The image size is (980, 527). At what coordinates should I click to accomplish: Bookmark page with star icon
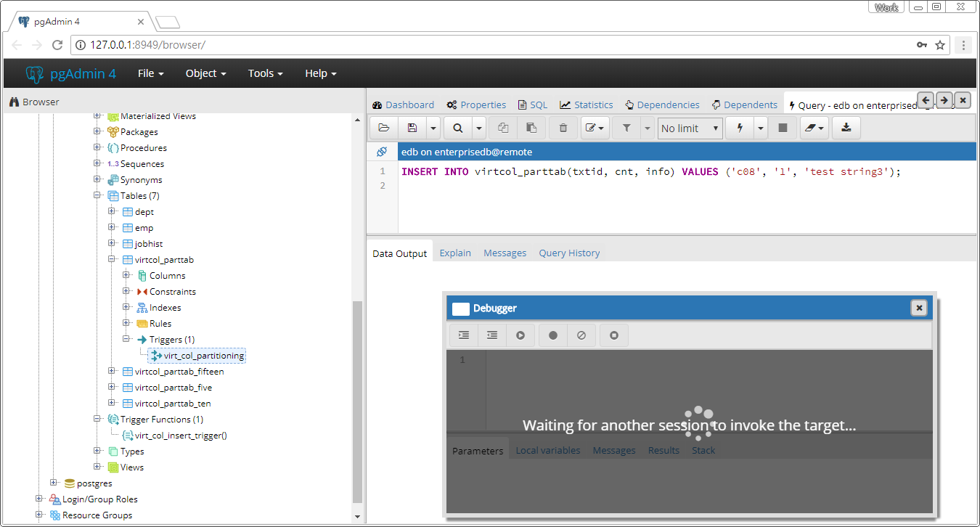(940, 45)
